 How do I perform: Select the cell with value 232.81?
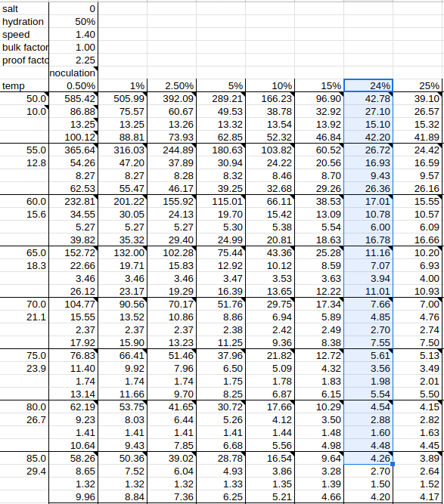click(x=73, y=202)
